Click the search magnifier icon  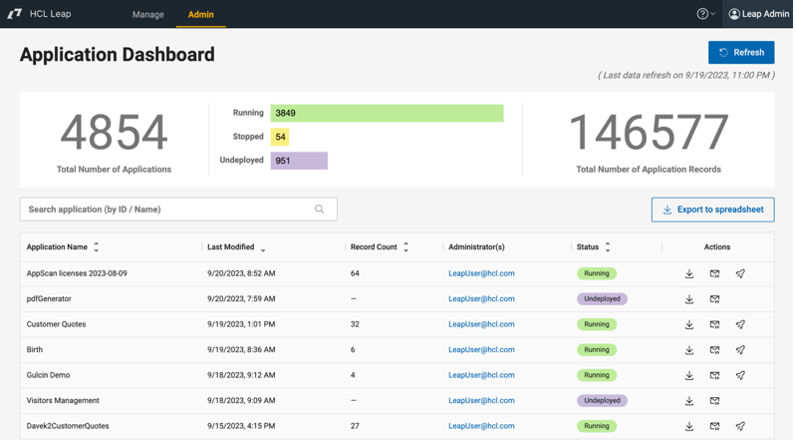(x=320, y=209)
